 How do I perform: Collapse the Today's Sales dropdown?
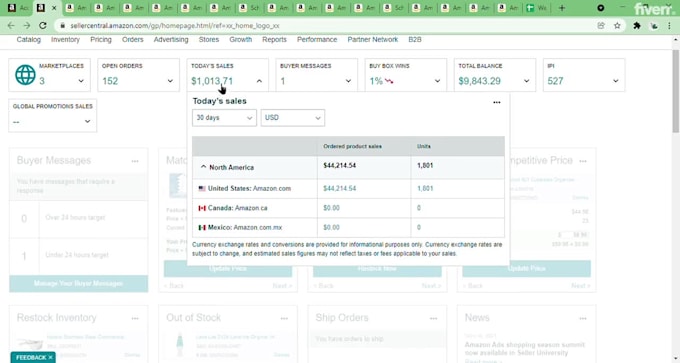[259, 81]
